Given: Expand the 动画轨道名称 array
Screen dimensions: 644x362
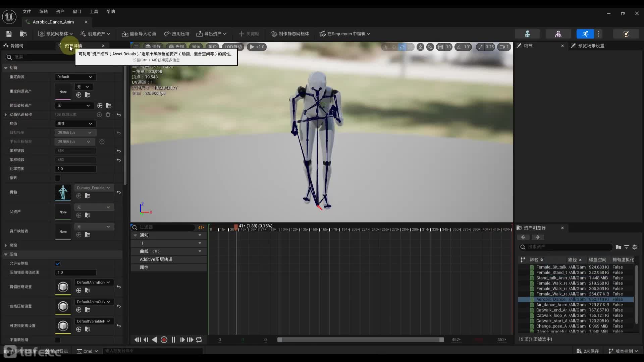Looking at the screenshot, I should click(5, 115).
